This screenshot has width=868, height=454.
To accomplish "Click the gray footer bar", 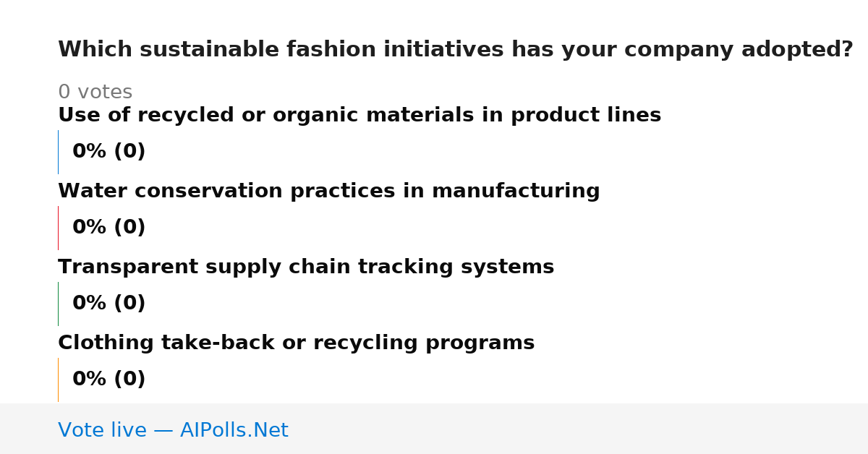I will click(434, 429).
